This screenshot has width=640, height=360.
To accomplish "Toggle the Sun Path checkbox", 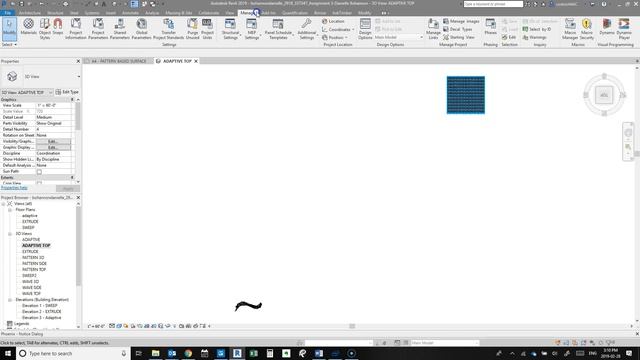I will tap(39, 172).
